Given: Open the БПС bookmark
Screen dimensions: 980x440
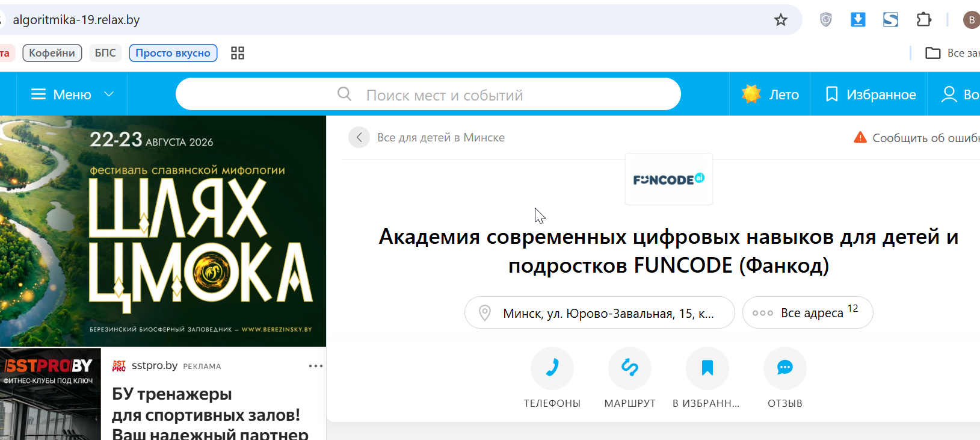Looking at the screenshot, I should tap(105, 53).
